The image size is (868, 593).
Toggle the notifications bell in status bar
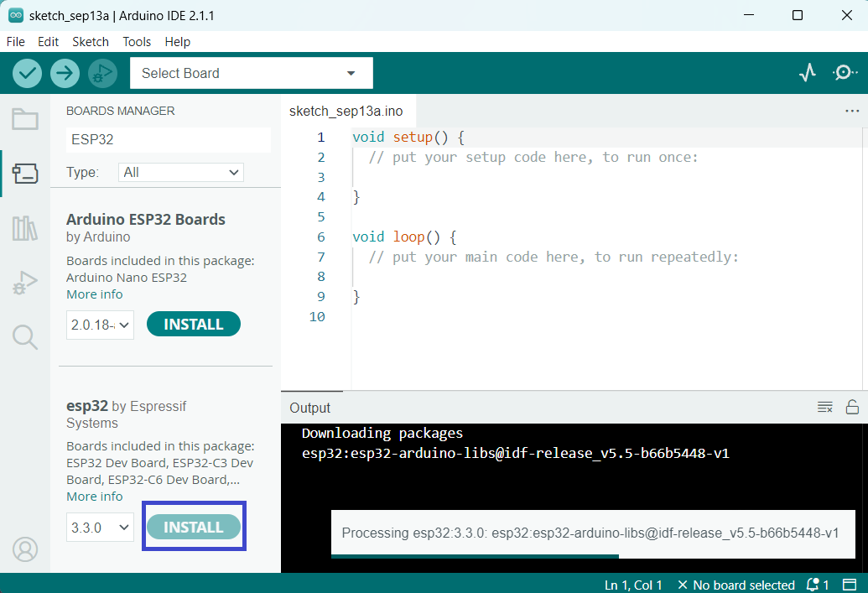tap(810, 585)
